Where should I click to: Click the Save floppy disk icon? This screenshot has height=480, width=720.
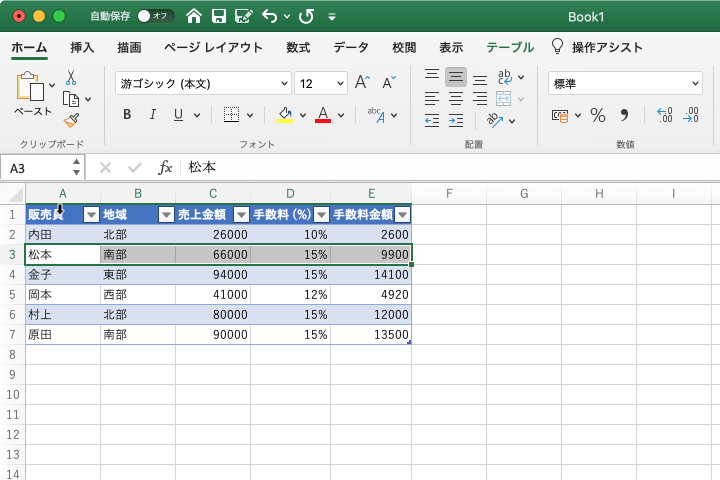pos(219,17)
